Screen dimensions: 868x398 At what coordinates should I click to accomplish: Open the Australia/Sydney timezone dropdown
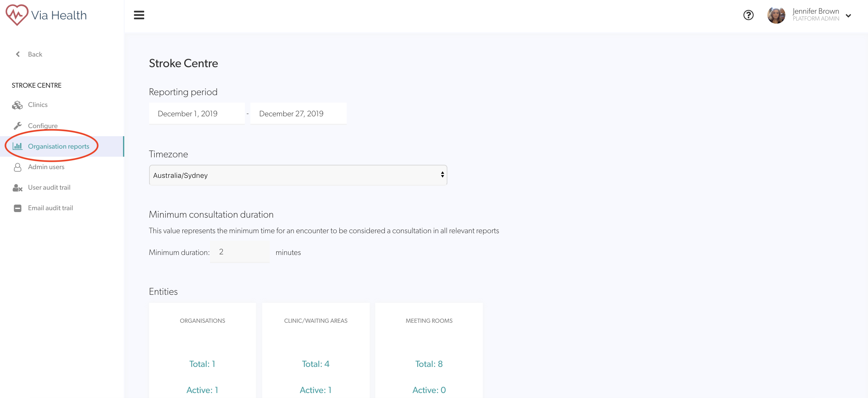298,175
